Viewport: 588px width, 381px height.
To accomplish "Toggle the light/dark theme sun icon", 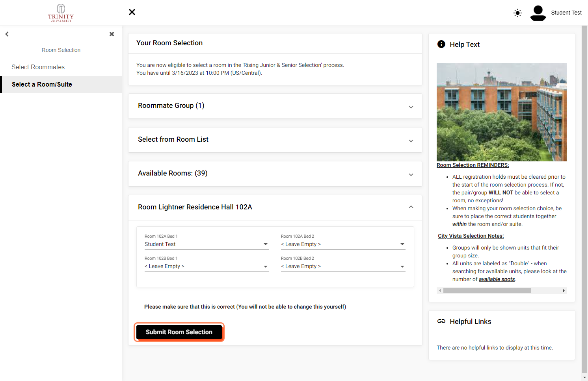I will [x=517, y=13].
